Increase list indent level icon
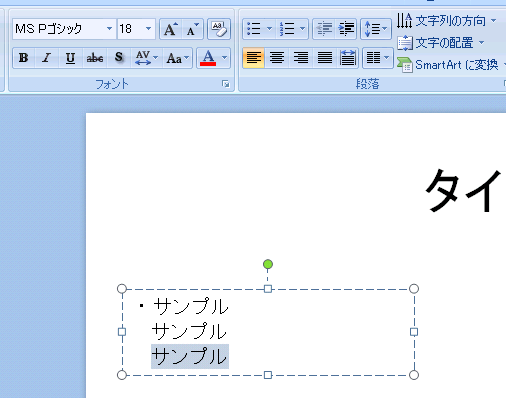Image resolution: width=506 pixels, height=398 pixels. pyautogui.click(x=346, y=29)
